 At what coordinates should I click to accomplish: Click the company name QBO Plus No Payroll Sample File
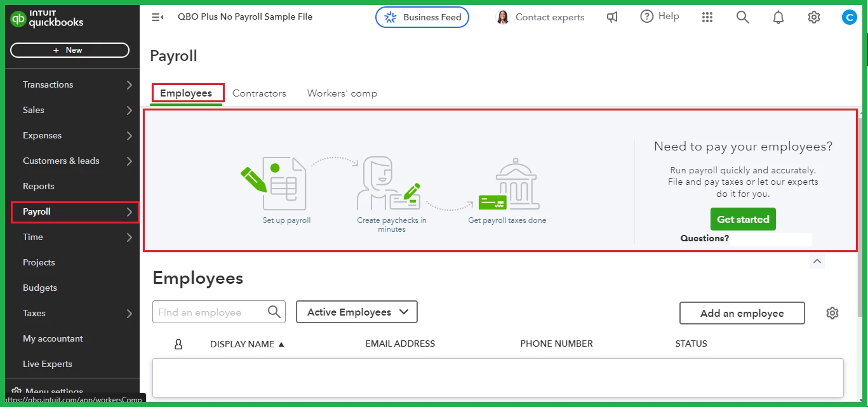point(245,17)
